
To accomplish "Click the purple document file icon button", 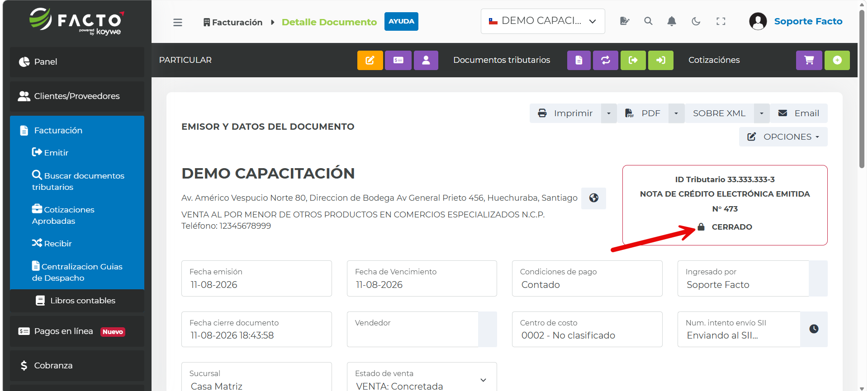I will point(579,60).
